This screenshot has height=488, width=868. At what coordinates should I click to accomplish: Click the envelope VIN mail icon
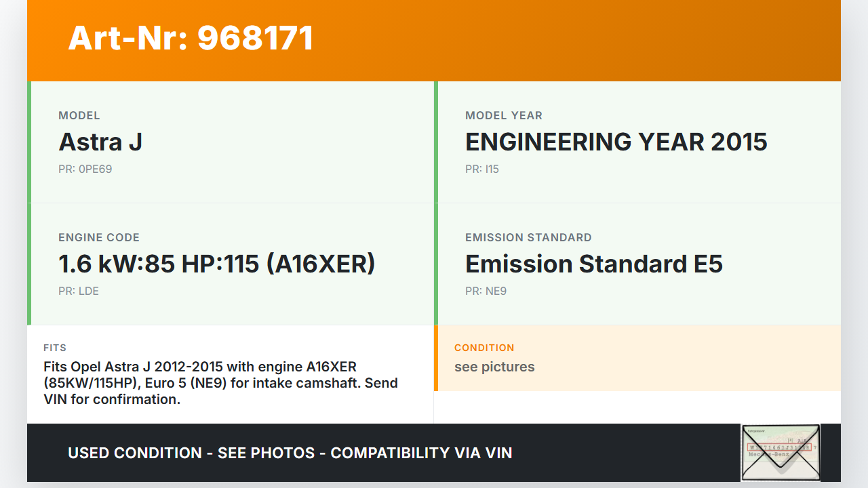(x=781, y=452)
